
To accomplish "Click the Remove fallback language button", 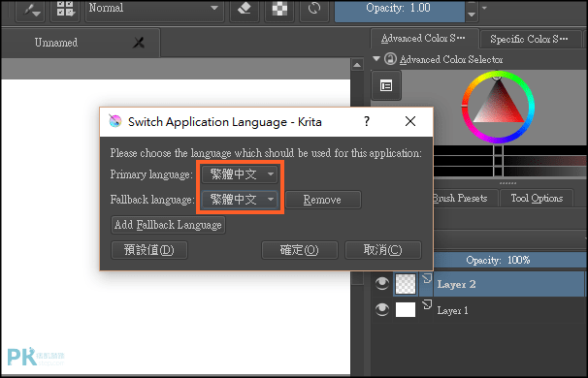I will 323,200.
